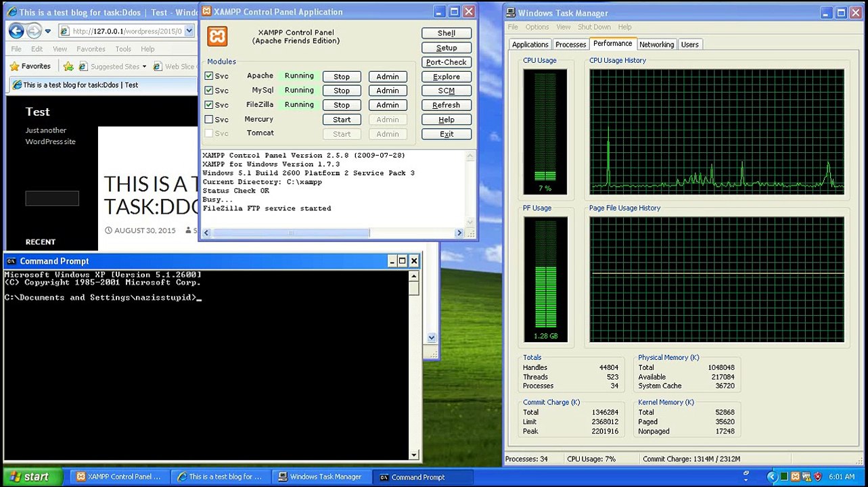
Task: Enable the Mercury Svc checkbox
Action: tap(209, 120)
